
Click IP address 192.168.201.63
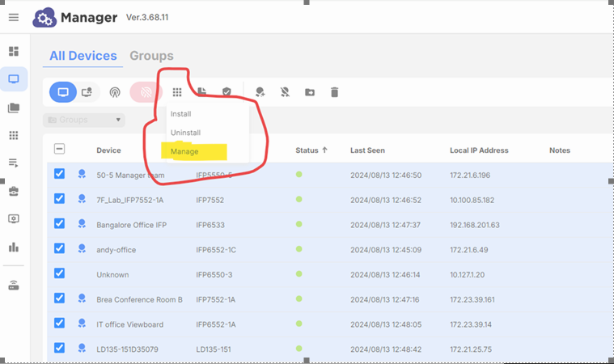[475, 225]
